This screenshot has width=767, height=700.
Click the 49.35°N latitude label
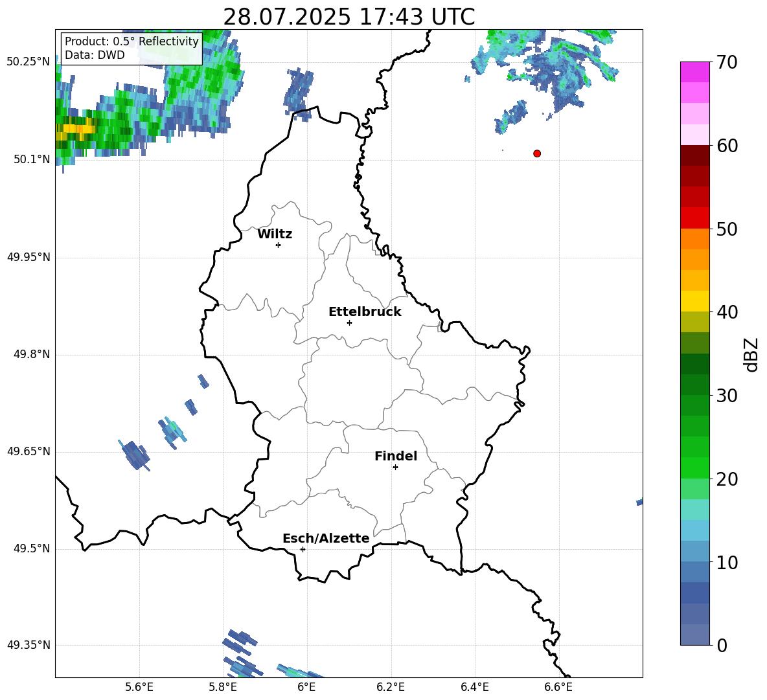(29, 645)
